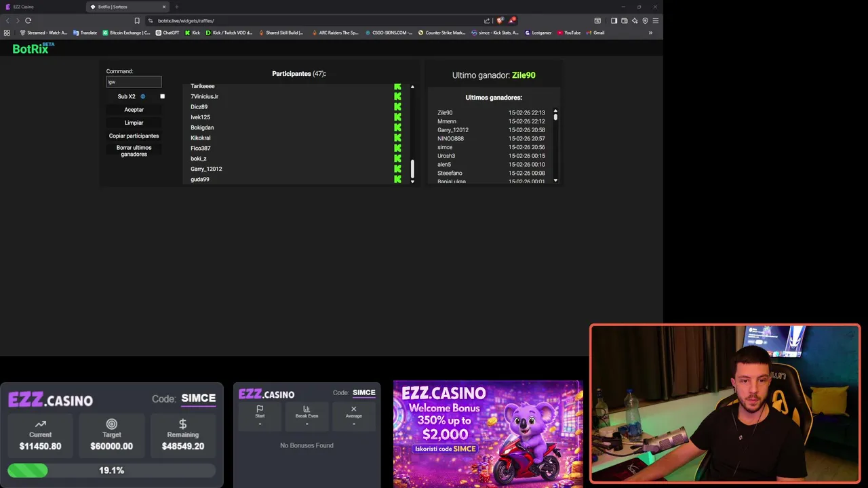
Task: Open the Translate bookmark
Action: [85, 33]
